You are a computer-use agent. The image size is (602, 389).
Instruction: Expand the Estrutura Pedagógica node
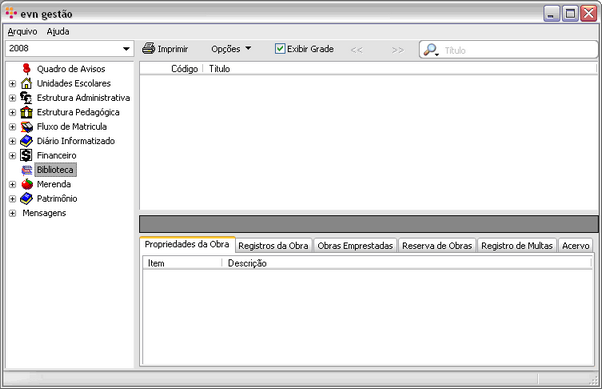(x=12, y=112)
